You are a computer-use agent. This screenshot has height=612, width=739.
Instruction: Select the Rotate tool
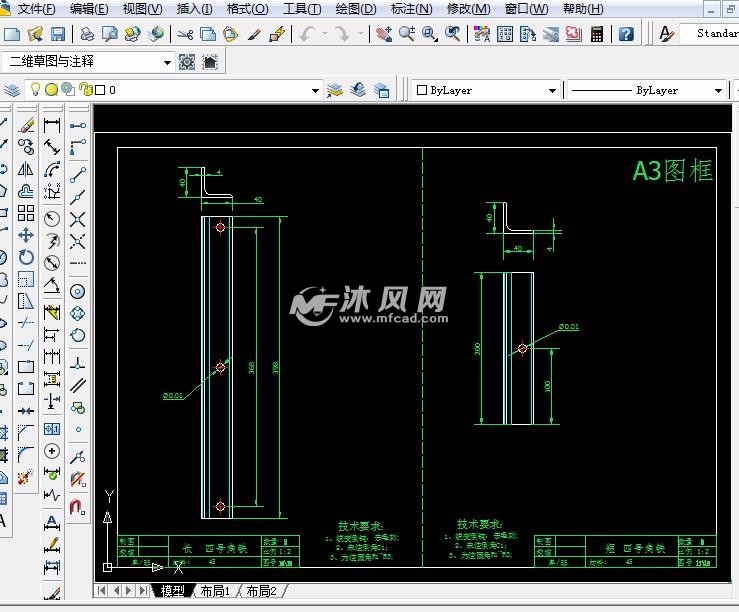[26, 257]
